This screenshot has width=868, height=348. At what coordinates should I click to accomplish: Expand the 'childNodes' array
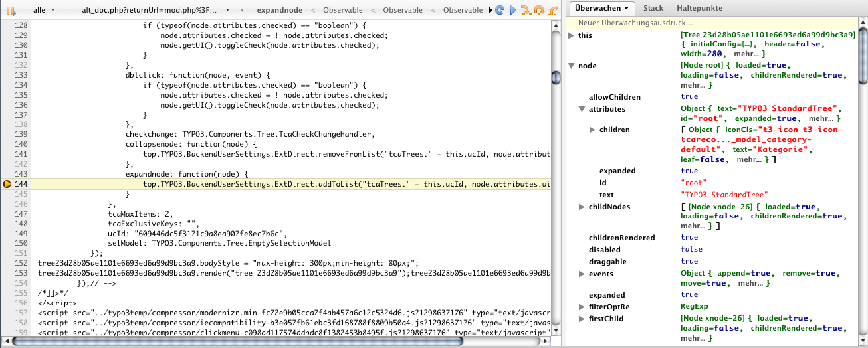(582, 207)
